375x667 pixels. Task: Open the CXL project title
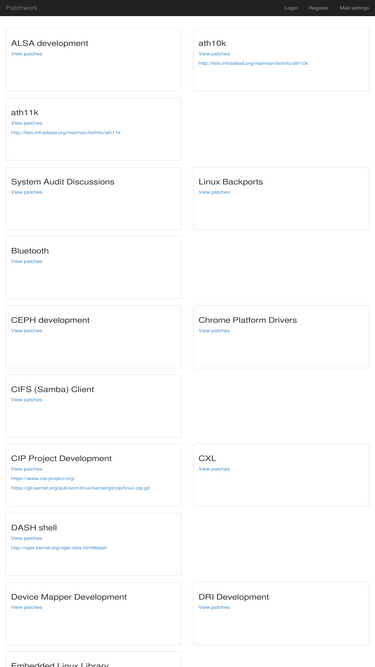pos(207,459)
